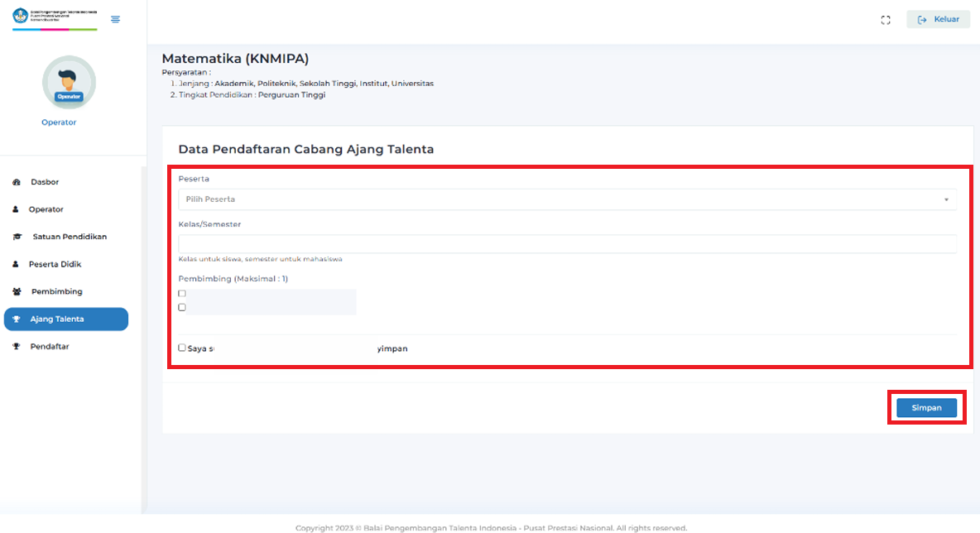Image resolution: width=980 pixels, height=533 pixels.
Task: Click the 'Kelas untuk siswa, semester untuk mahasiswa' hint
Action: pos(260,259)
